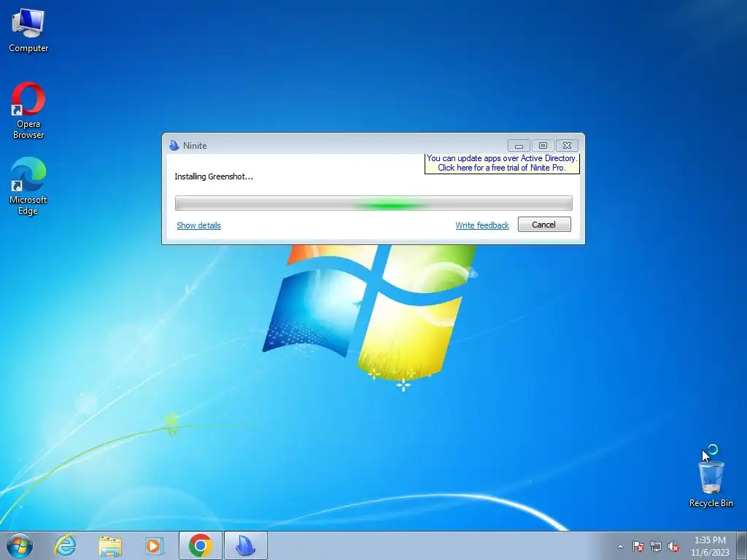Select the Opera Browser desktop shortcut

point(28,111)
